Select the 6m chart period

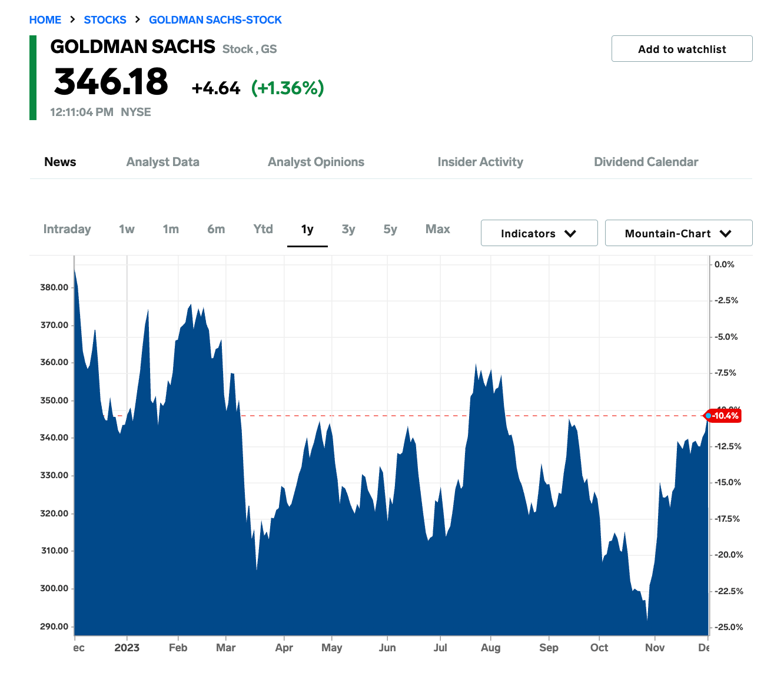click(x=215, y=229)
